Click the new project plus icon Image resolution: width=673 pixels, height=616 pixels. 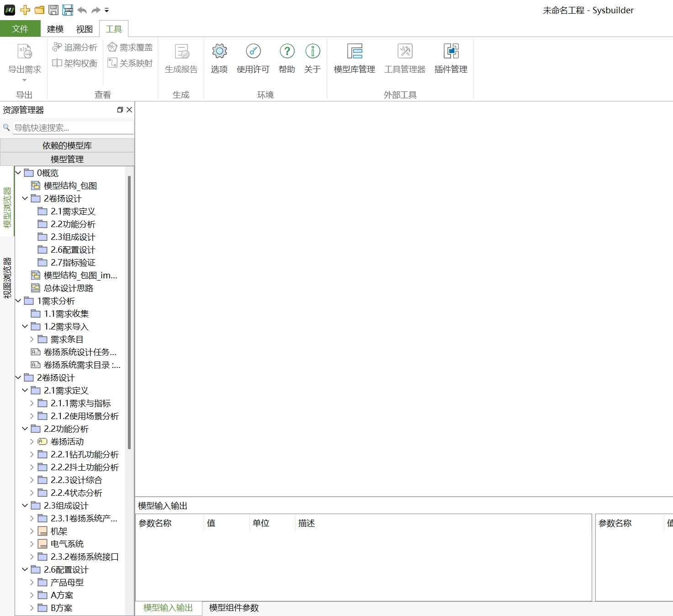(x=25, y=10)
